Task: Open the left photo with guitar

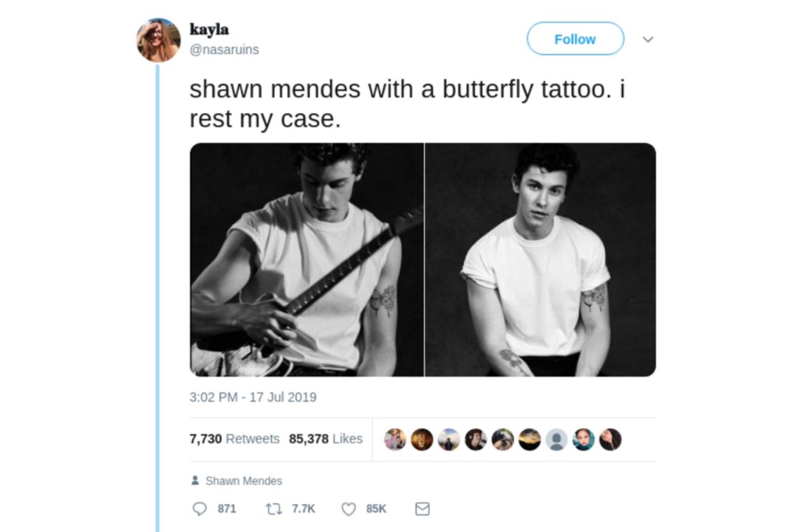Action: pos(307,259)
